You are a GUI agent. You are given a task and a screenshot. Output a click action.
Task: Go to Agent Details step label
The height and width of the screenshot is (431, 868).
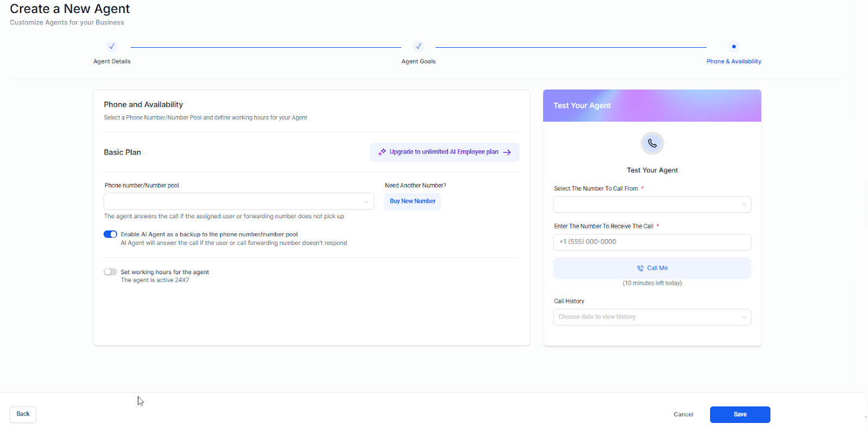[112, 61]
